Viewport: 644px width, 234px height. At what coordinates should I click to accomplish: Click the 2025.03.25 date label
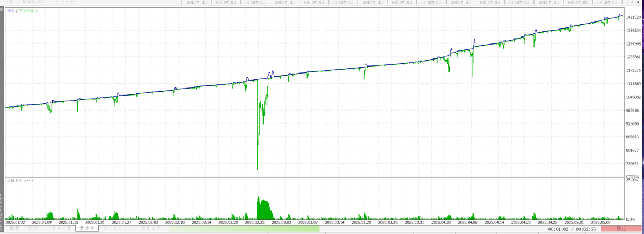389,222
